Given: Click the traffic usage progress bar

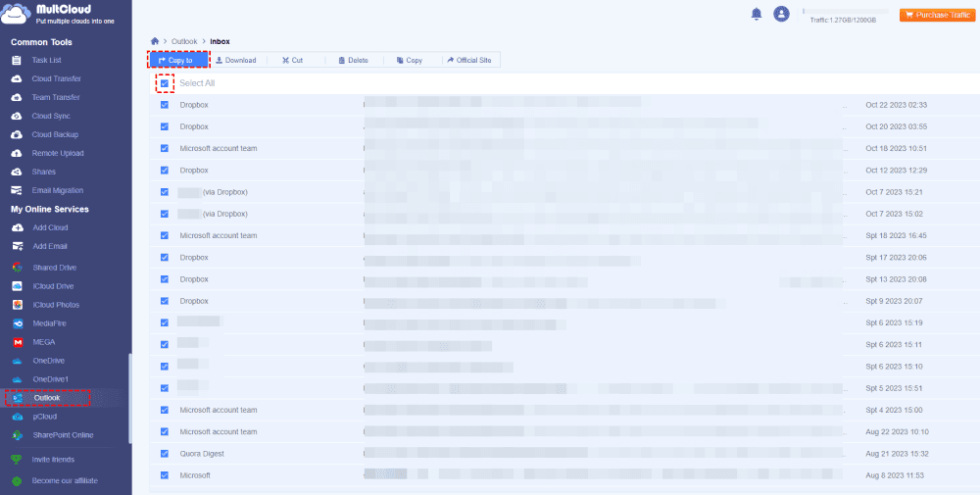Looking at the screenshot, I should (846, 11).
